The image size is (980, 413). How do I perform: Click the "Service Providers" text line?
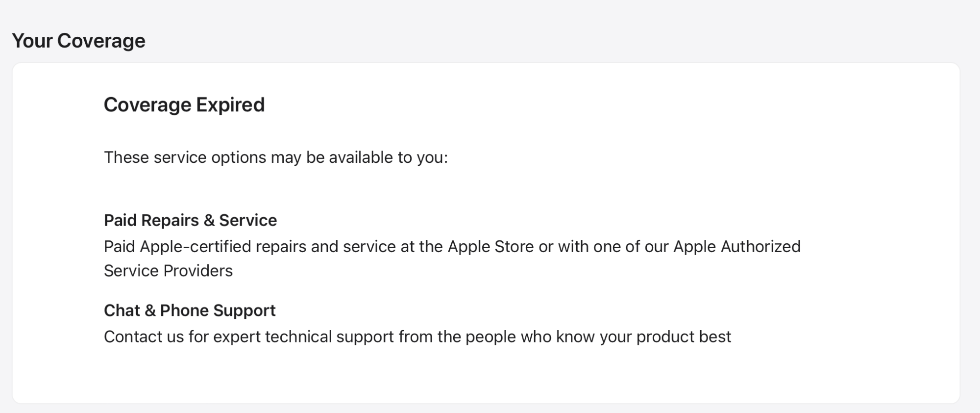point(168,271)
